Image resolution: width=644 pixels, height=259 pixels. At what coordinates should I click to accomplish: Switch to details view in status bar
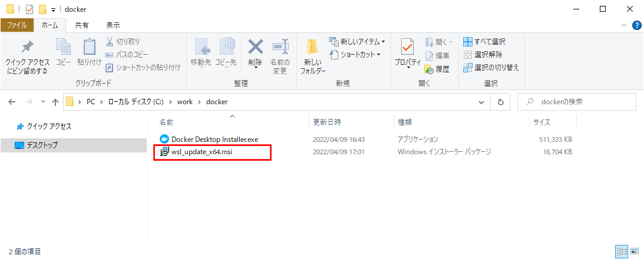click(620, 251)
